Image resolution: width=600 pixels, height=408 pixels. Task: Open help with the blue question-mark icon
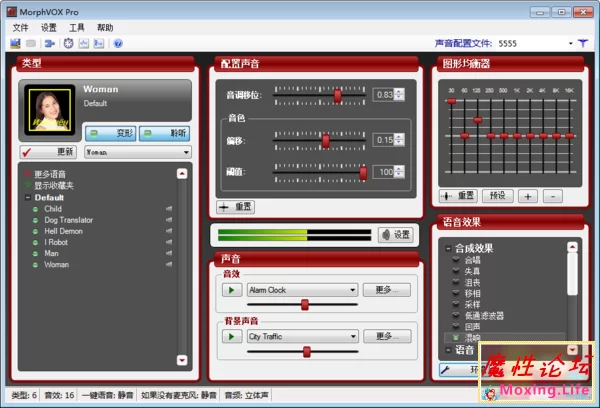[118, 43]
